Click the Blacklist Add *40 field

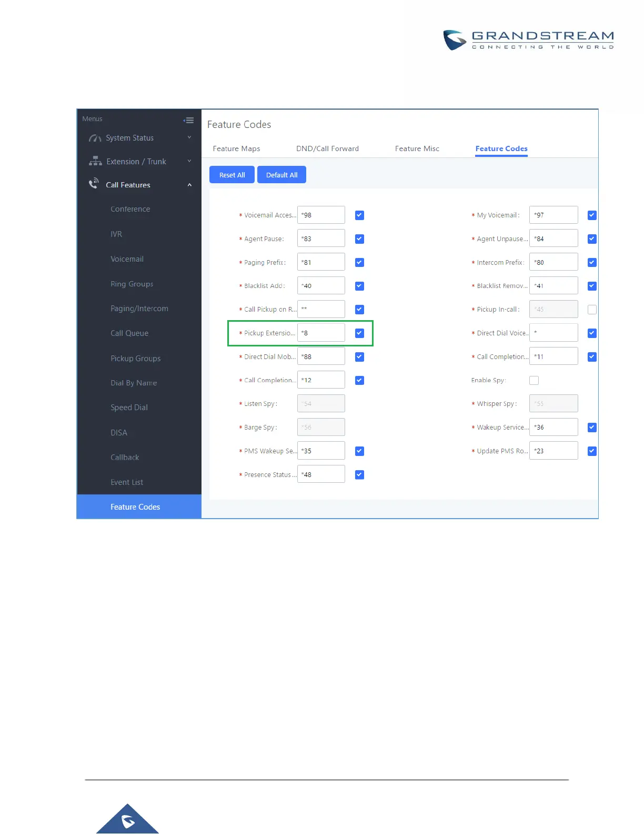(321, 286)
